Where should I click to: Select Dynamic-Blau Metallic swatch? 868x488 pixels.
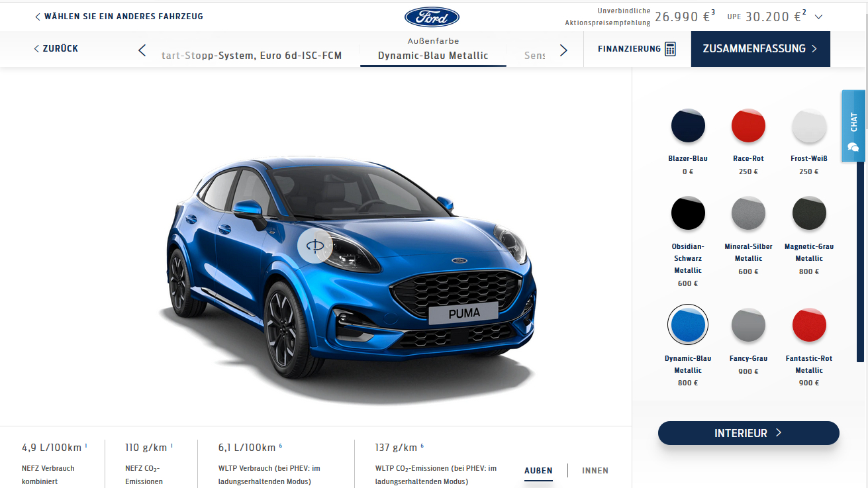688,325
